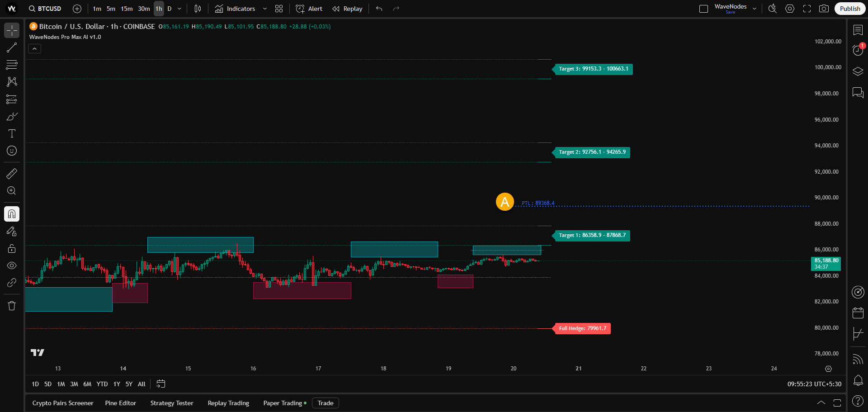Screen dimensions: 868x412
Task: Open the emoji stickers tool
Action: (11, 151)
